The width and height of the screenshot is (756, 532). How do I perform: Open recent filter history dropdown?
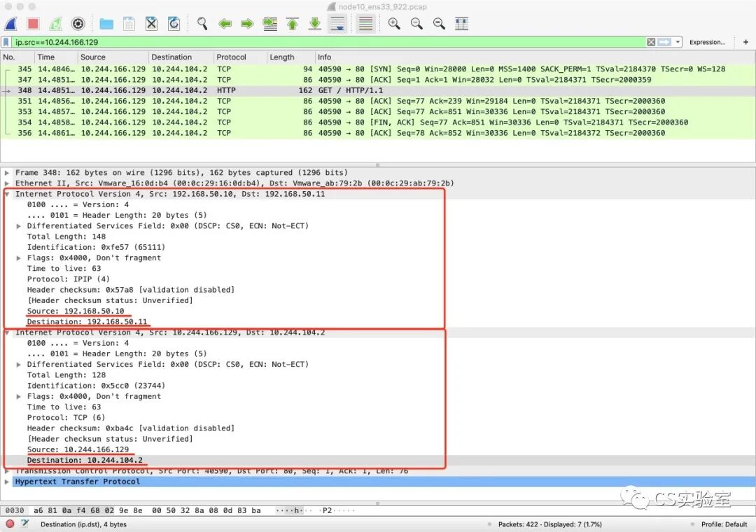[678, 43]
